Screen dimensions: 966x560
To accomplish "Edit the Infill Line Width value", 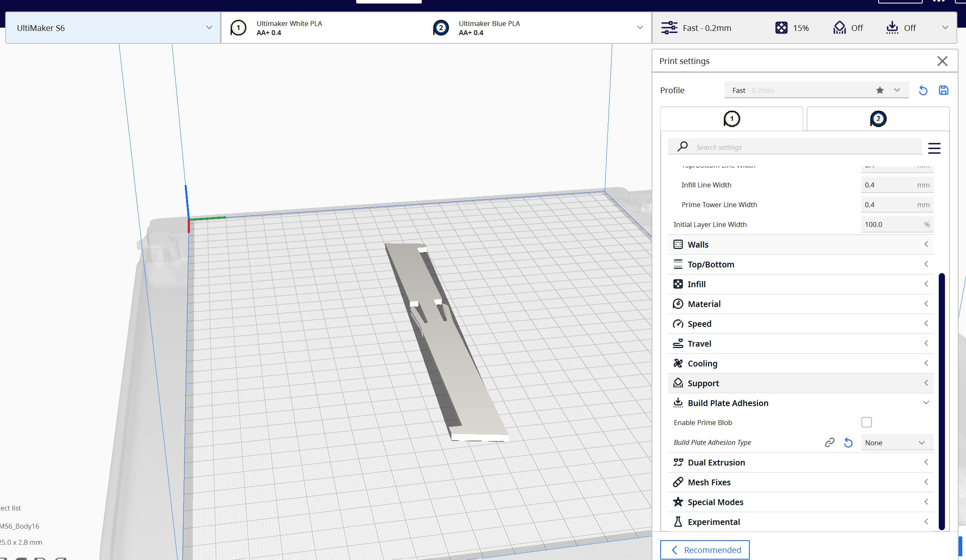I will click(897, 185).
